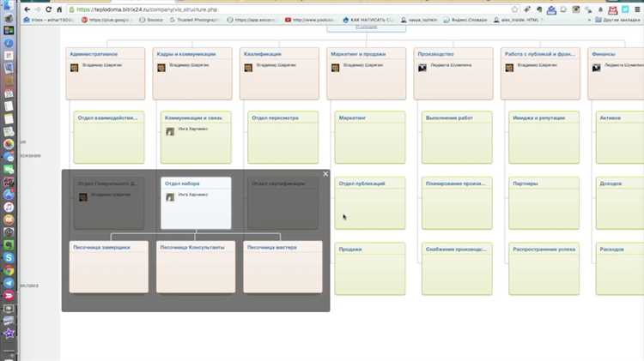Open Google Chrome from the dock
The height and width of the screenshot is (361, 644).
pos(9,270)
